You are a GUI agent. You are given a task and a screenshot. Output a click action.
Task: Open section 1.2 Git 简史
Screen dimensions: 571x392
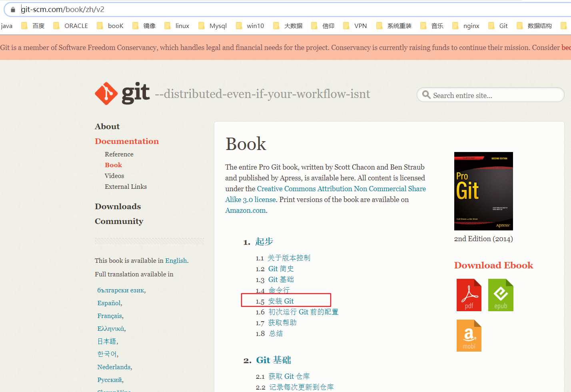coord(281,269)
